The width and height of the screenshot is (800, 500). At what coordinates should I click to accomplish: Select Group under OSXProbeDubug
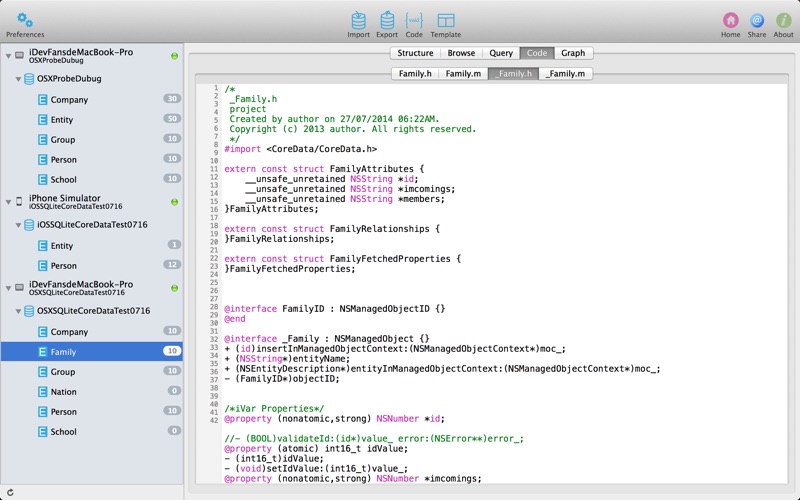tap(91, 139)
